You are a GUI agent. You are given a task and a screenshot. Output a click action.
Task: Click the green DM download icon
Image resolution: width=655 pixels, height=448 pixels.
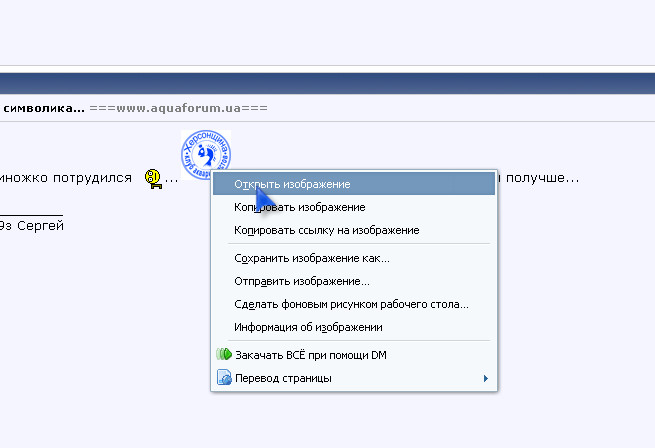click(224, 355)
